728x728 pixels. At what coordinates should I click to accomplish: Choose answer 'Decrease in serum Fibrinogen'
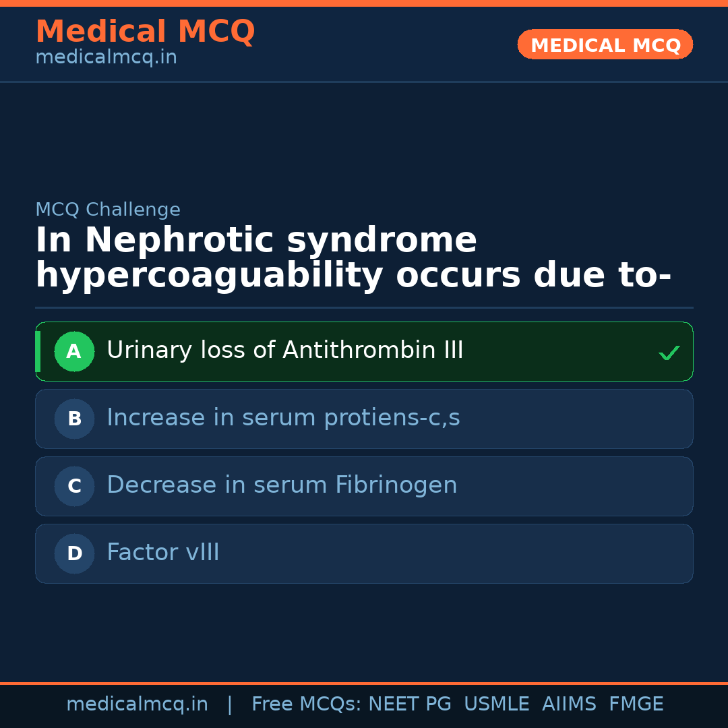282,485
